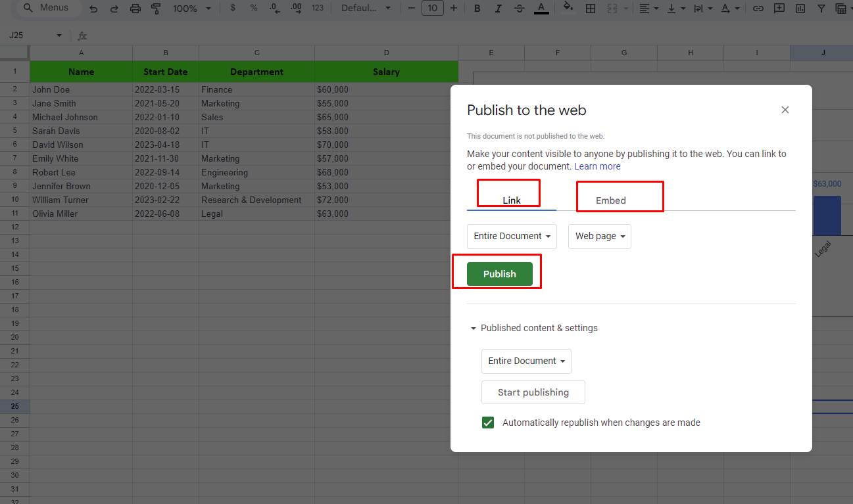Screen dimensions: 853x504
Task: Open the Fill color bucket
Action: pos(568,8)
